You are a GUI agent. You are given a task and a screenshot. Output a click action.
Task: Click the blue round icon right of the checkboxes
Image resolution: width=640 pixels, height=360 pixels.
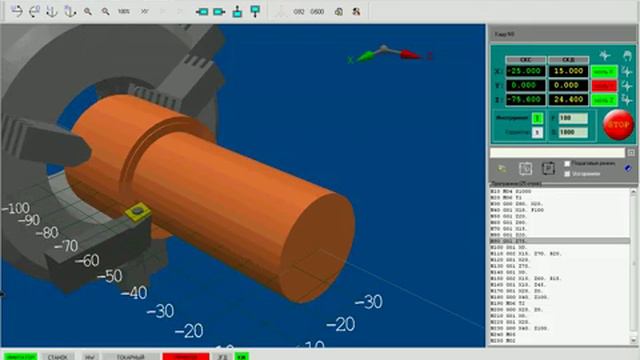pyautogui.click(x=628, y=168)
